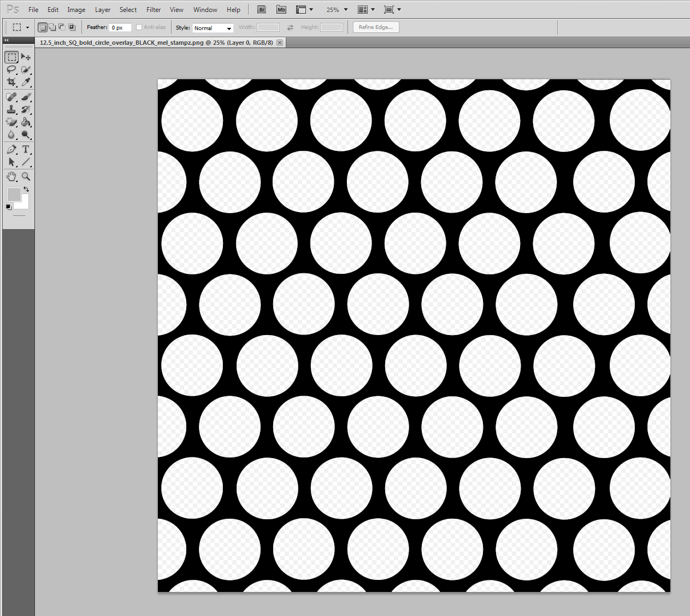Toggle Subtract from selection mode
Viewport: 690px width, 616px height.
61,26
